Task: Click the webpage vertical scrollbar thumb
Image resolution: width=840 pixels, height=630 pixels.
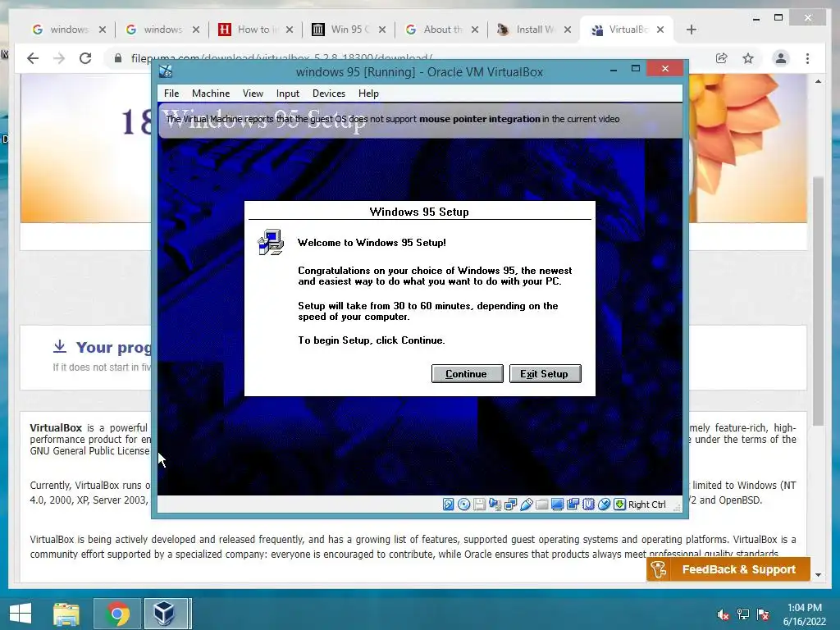Action: 818,301
